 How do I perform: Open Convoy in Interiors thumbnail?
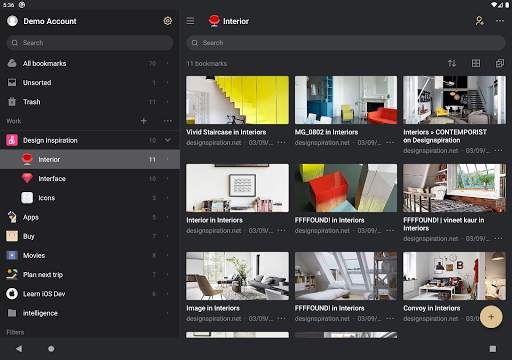[454, 276]
